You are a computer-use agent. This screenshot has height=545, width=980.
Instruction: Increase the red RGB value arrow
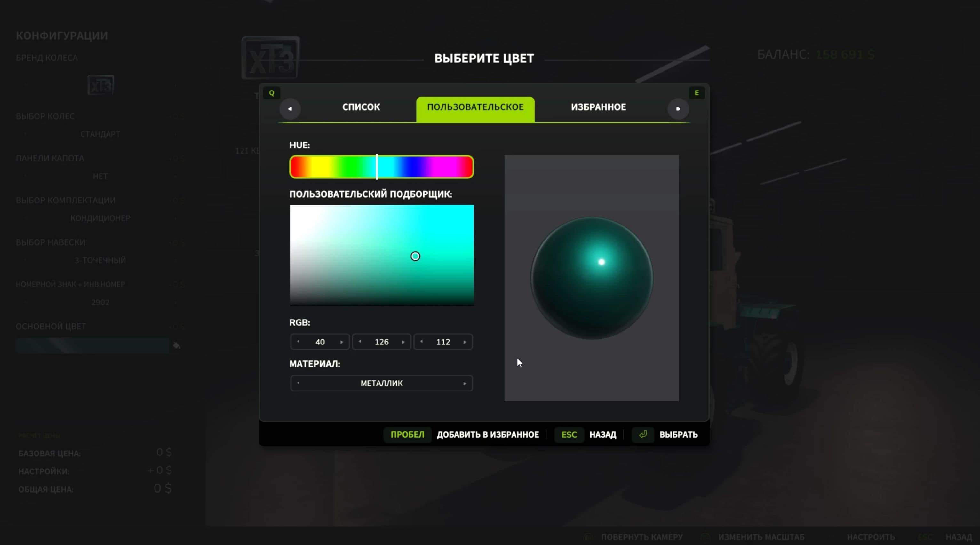[341, 342]
